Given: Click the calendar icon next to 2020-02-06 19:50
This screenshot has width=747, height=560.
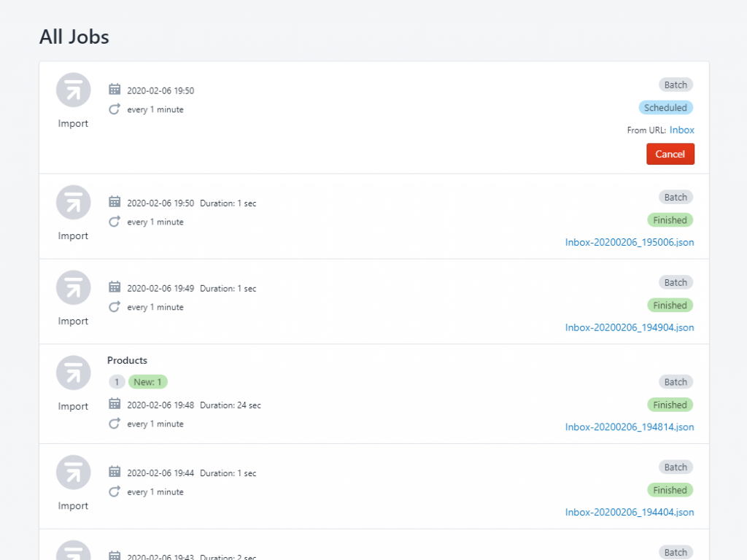Looking at the screenshot, I should (115, 88).
